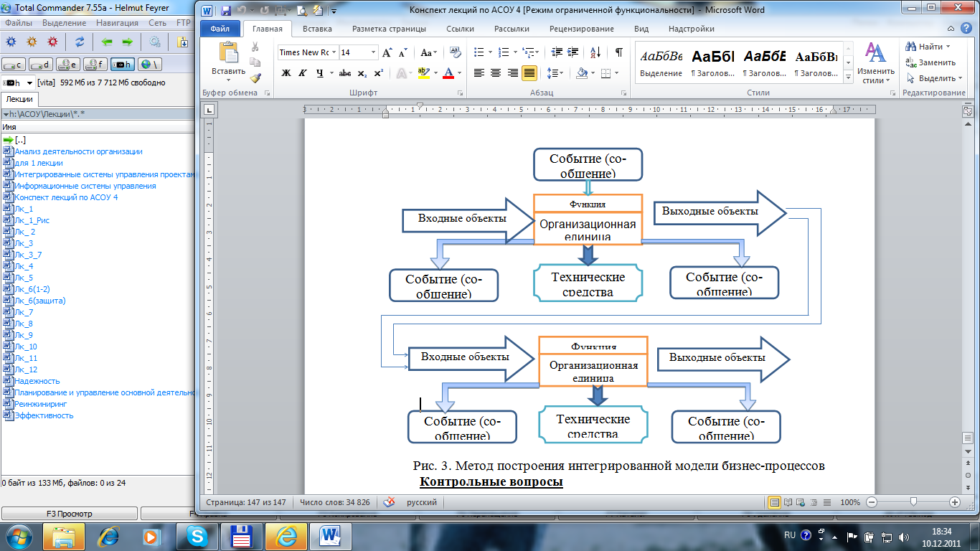Click the Shrink Font icon

pos(402,52)
